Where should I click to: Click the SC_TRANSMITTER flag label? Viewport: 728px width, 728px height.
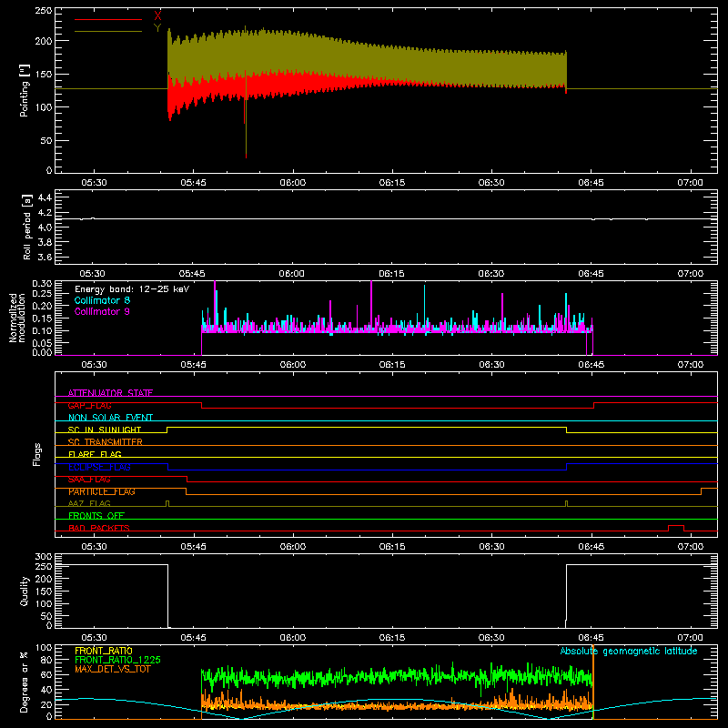coord(106,442)
